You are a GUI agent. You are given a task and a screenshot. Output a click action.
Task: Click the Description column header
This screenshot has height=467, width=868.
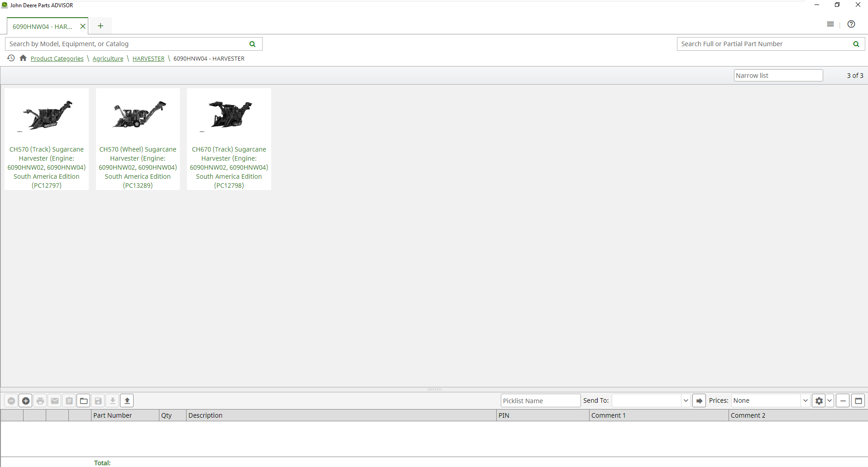[x=341, y=415]
